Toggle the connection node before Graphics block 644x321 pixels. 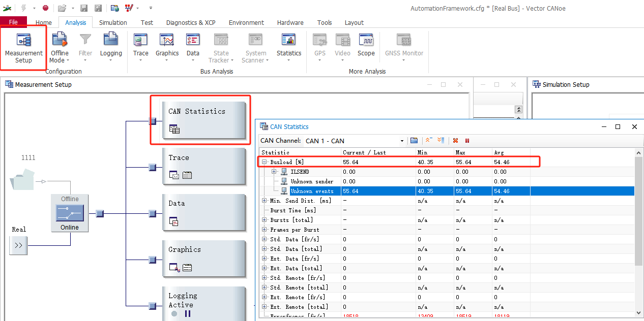click(152, 260)
